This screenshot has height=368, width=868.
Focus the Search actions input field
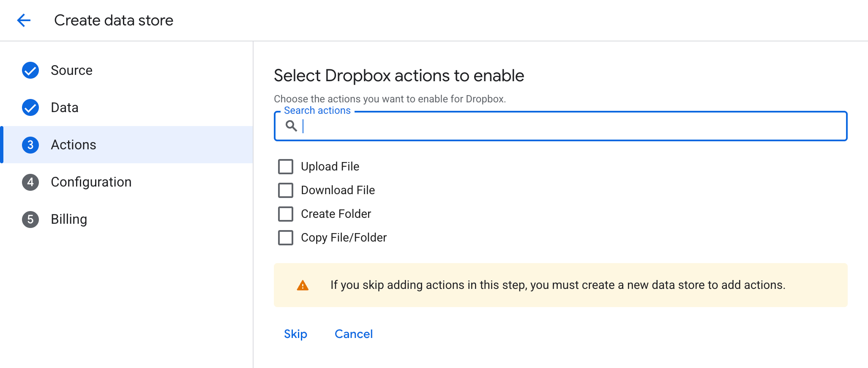point(570,126)
